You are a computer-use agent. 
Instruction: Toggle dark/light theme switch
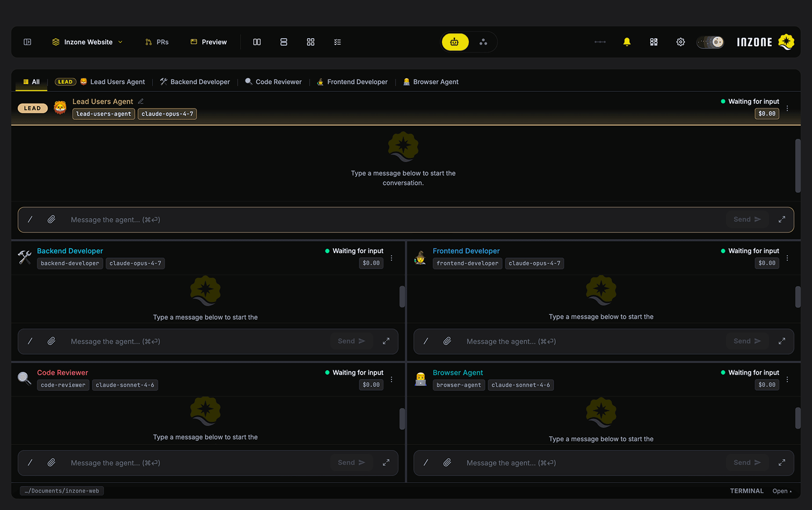(x=711, y=42)
